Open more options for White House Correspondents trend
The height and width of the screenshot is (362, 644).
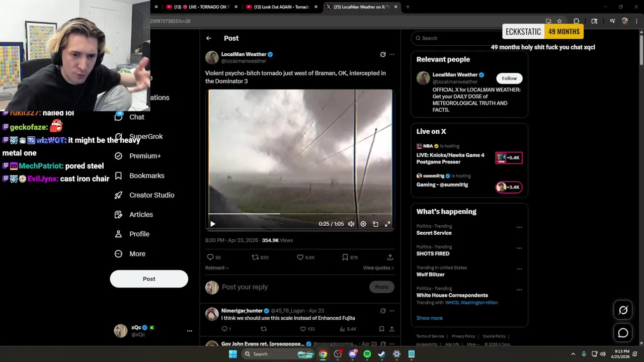point(519,290)
